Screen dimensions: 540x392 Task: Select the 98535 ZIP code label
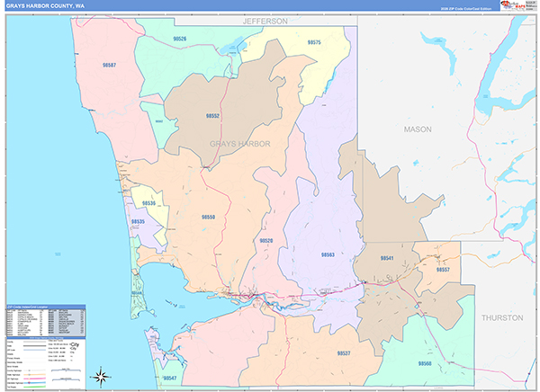(x=138, y=221)
